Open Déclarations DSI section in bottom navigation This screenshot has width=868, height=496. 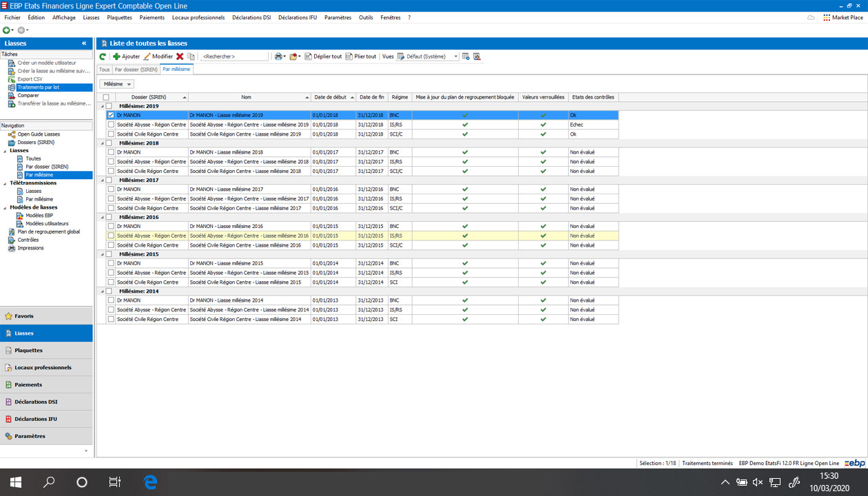click(x=46, y=402)
